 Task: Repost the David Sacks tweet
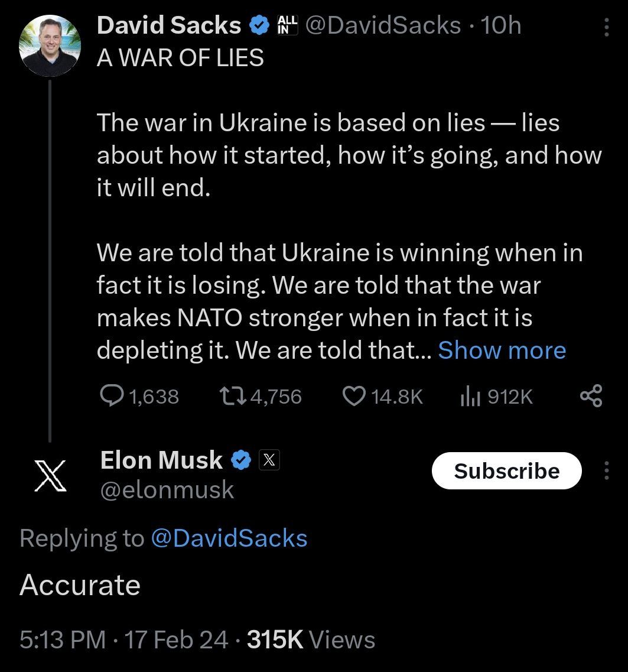click(x=231, y=396)
